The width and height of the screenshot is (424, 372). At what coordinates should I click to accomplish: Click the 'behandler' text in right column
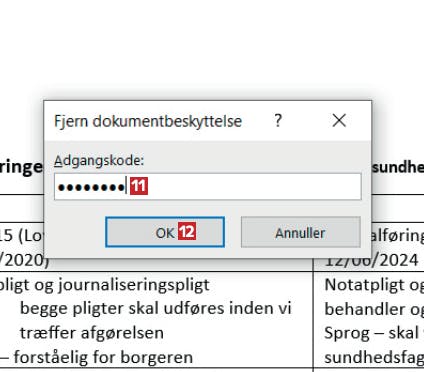[x=365, y=309]
